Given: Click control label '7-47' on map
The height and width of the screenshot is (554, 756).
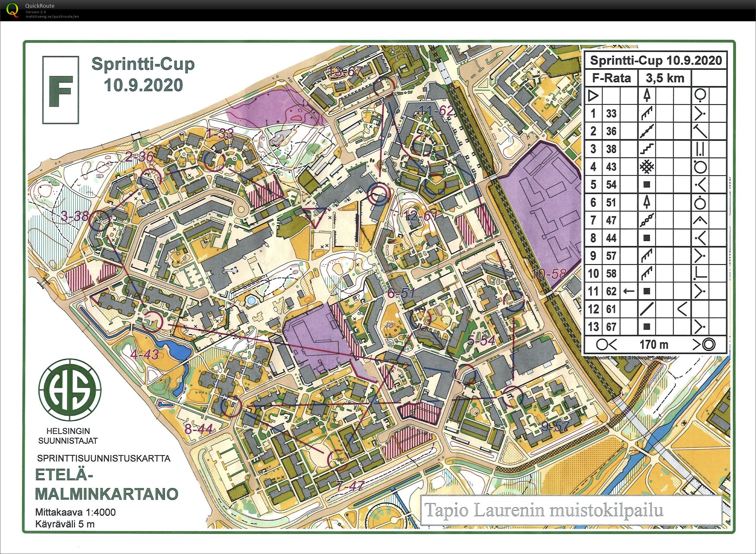Looking at the screenshot, I should point(350,486).
